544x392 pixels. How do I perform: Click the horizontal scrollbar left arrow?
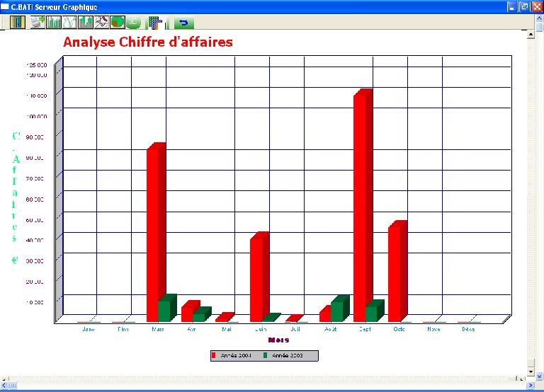(4, 386)
